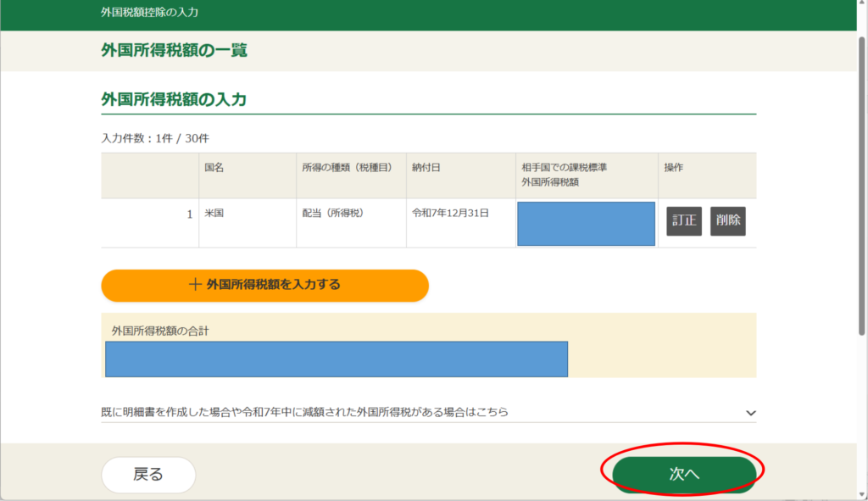
Task: Click the 納付日 column header
Action: tap(426, 168)
